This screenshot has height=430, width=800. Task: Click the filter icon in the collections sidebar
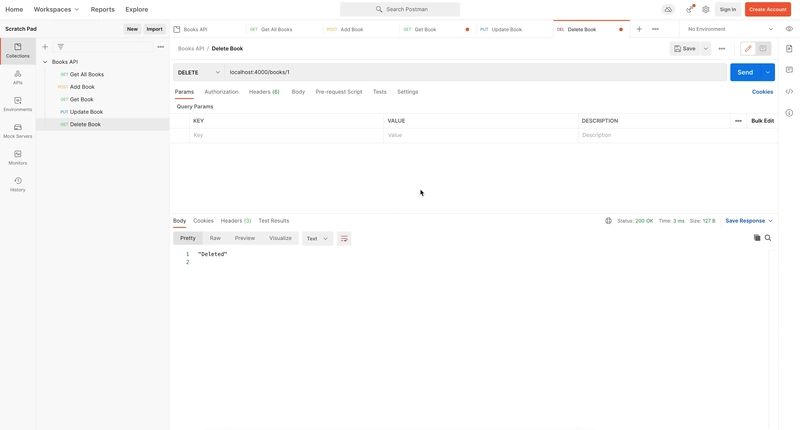(x=61, y=47)
